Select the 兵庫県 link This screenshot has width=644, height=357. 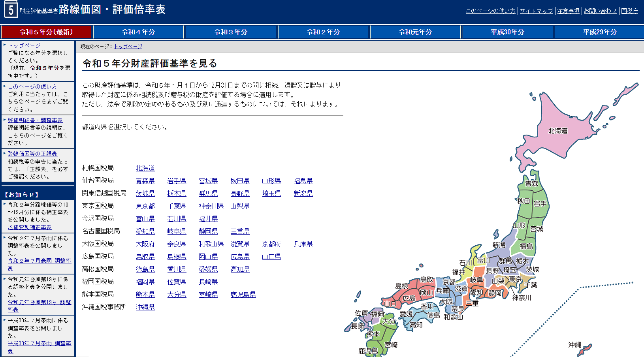click(303, 244)
